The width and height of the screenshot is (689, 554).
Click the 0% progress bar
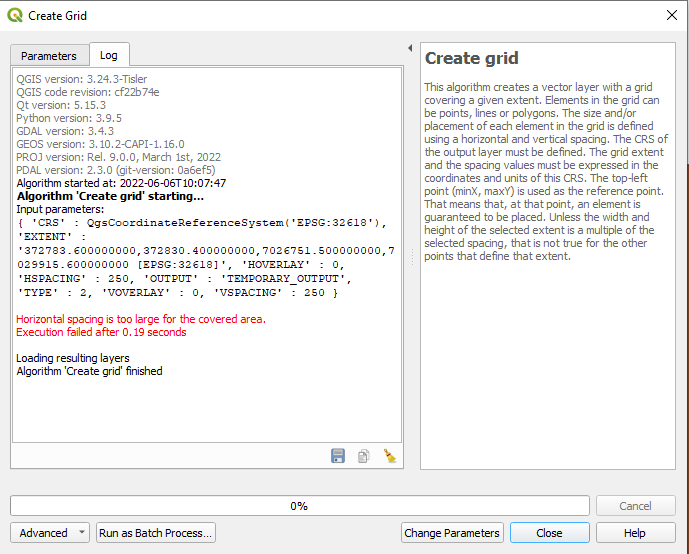click(x=300, y=506)
